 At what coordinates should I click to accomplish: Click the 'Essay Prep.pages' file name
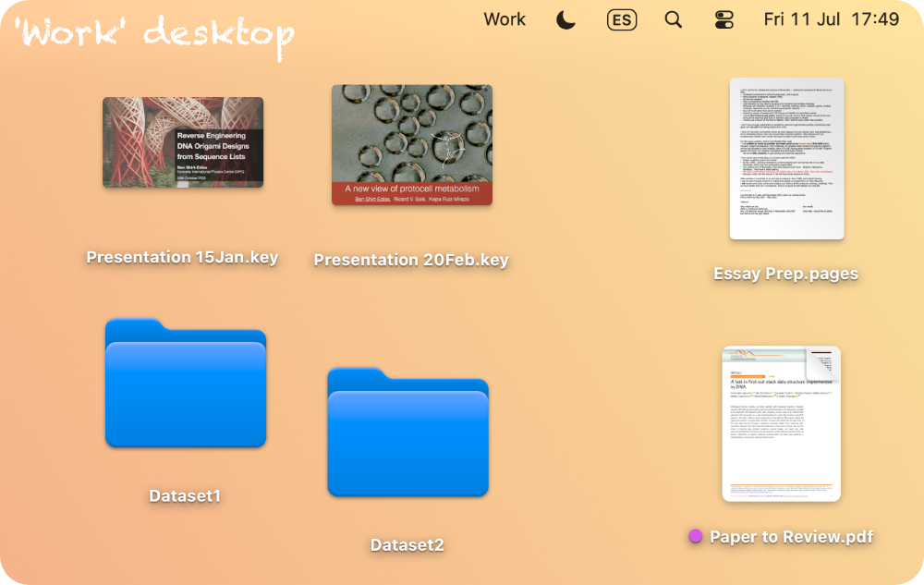[x=785, y=274]
